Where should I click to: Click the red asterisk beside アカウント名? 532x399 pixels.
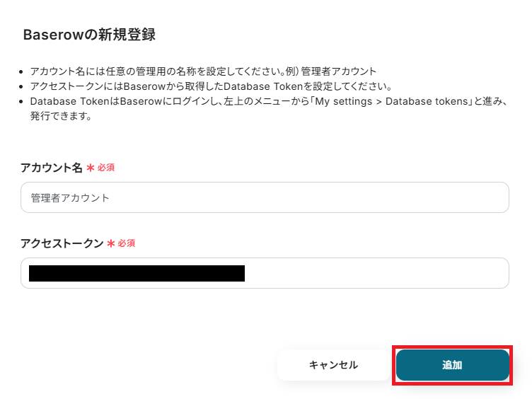tap(91, 168)
